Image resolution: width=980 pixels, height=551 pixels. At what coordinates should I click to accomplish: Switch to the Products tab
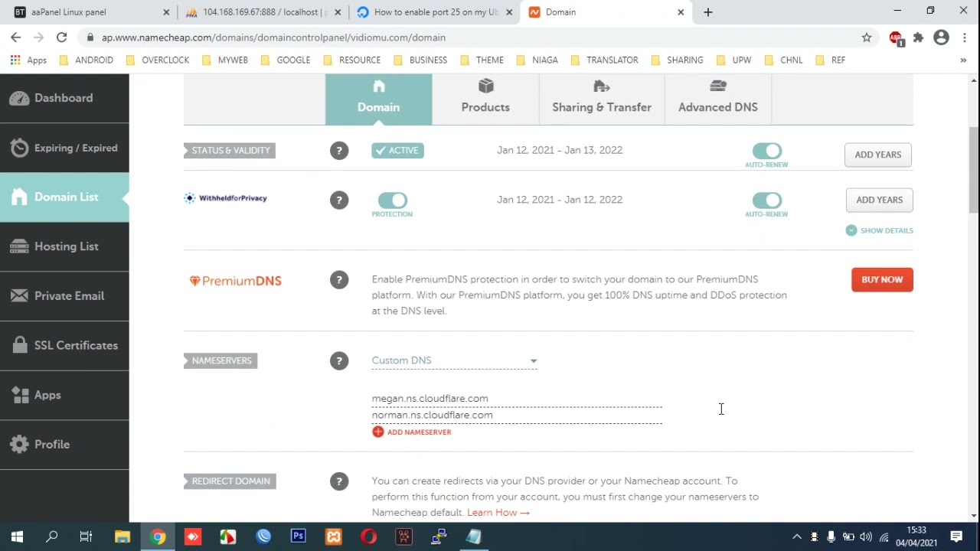tap(485, 98)
